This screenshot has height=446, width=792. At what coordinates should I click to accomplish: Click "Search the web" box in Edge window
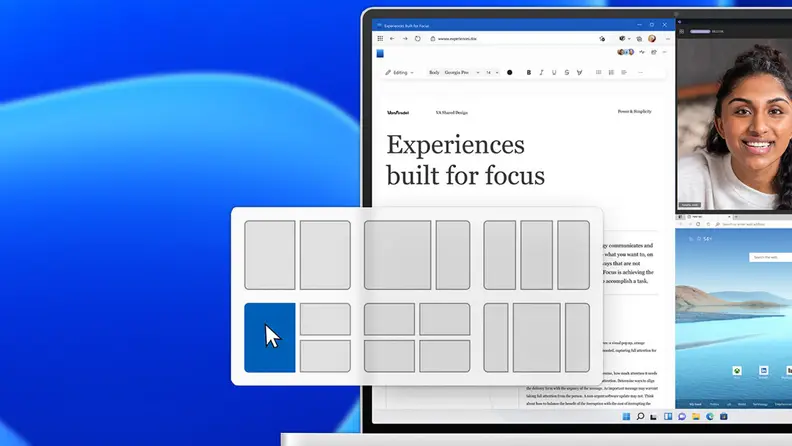(x=770, y=258)
